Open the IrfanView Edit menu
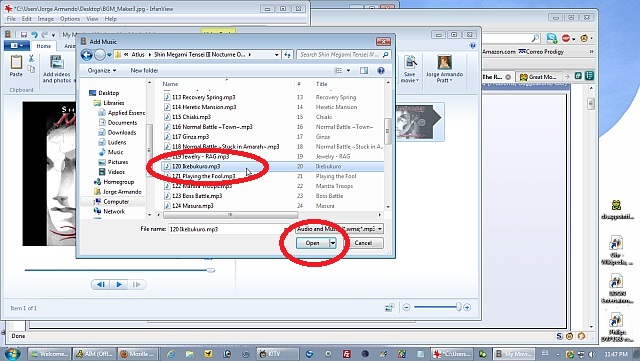640x361 pixels. coord(27,19)
